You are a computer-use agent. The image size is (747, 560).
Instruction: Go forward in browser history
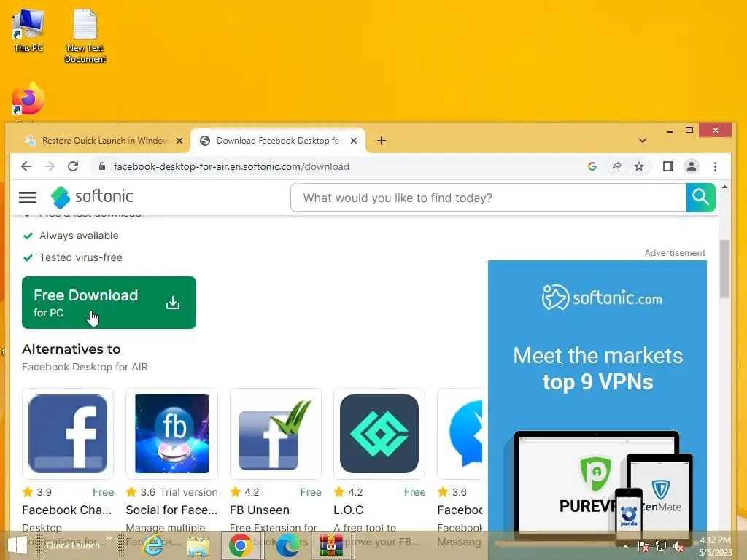(x=49, y=166)
